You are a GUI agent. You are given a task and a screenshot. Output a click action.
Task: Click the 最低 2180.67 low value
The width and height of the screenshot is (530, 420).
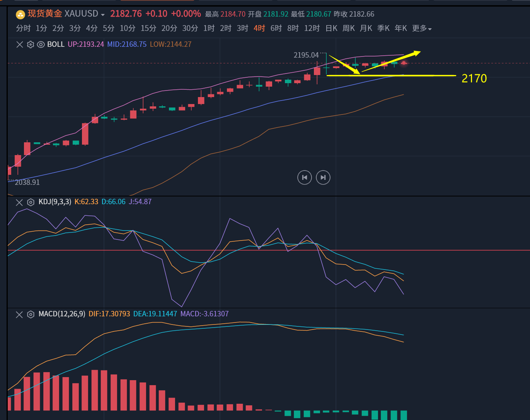(311, 14)
